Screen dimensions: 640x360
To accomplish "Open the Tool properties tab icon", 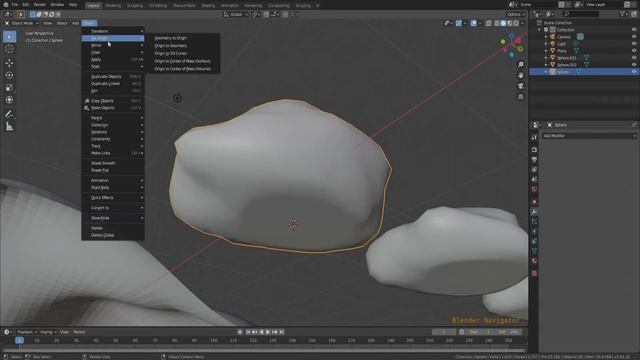I will coord(534,138).
